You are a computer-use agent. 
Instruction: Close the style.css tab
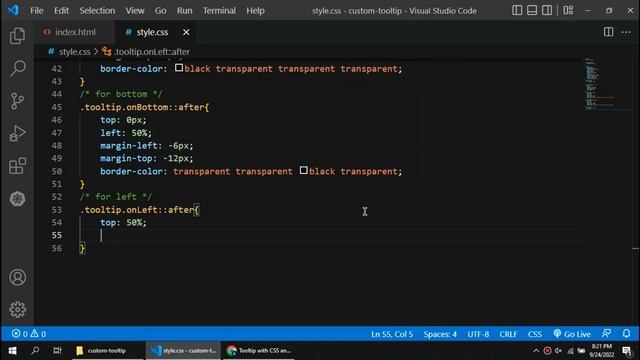click(186, 32)
